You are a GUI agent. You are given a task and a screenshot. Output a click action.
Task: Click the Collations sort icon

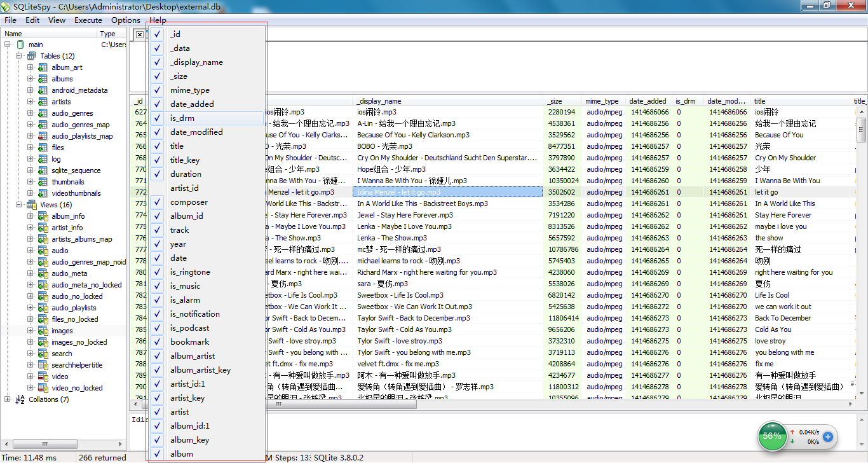point(20,399)
